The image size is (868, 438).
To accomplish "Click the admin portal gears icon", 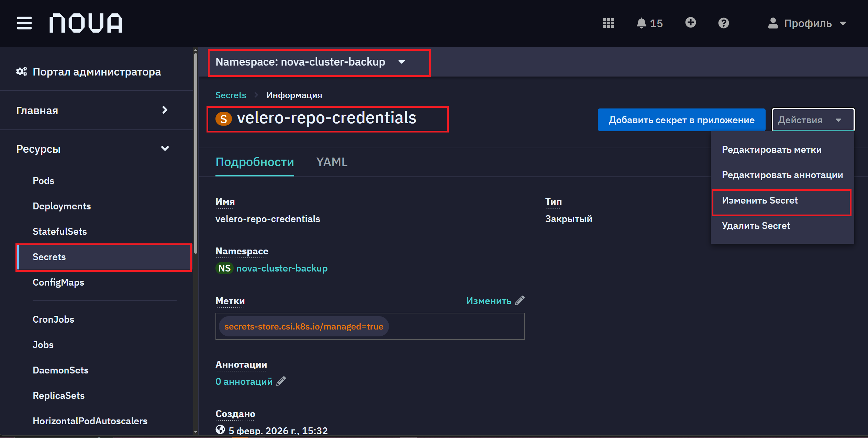I will point(22,71).
